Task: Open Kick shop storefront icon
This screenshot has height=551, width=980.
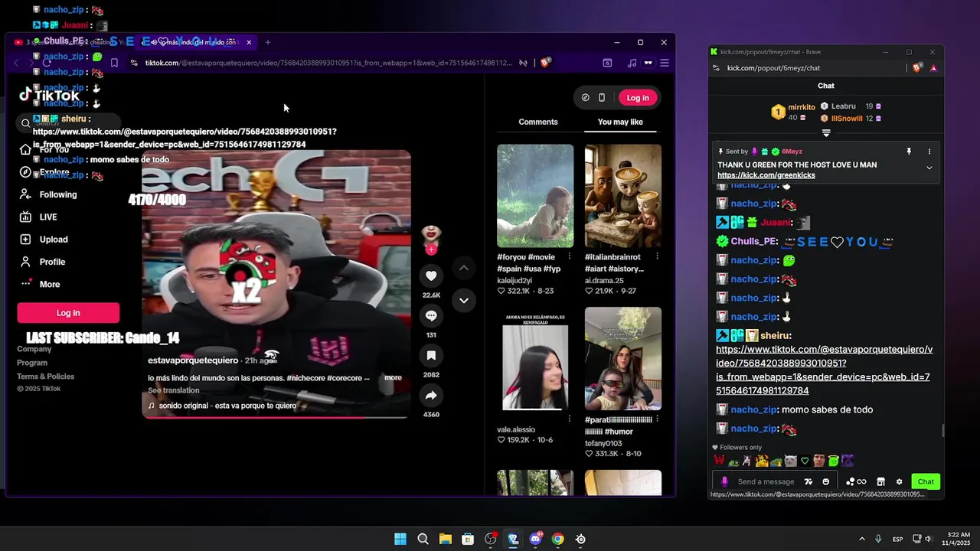Action: [x=880, y=481]
